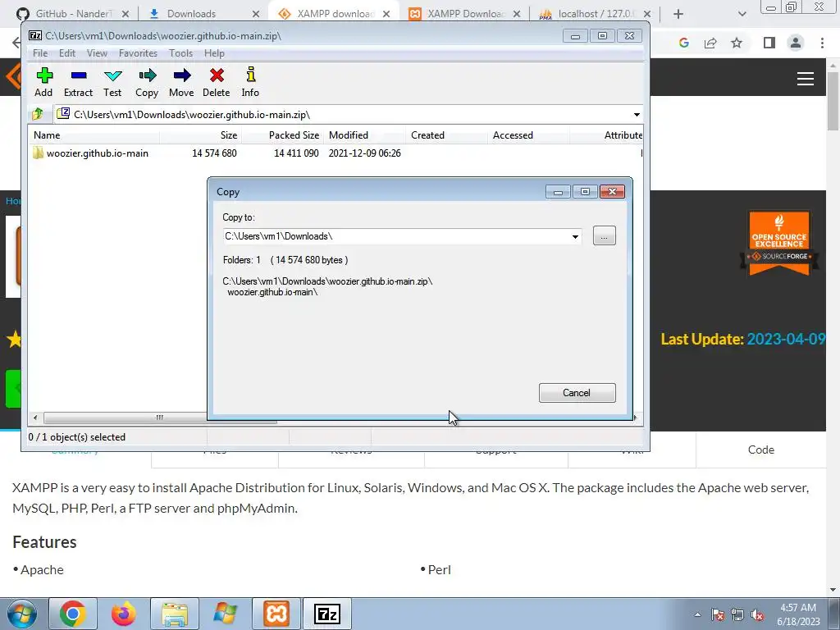
Task: Close the GitHub browser tab
Action: tap(126, 14)
